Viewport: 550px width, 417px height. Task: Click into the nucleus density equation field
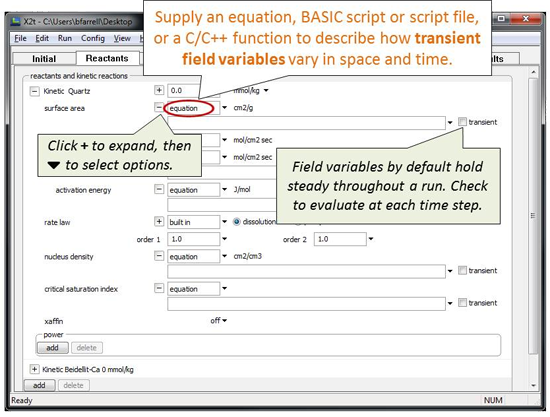click(306, 271)
